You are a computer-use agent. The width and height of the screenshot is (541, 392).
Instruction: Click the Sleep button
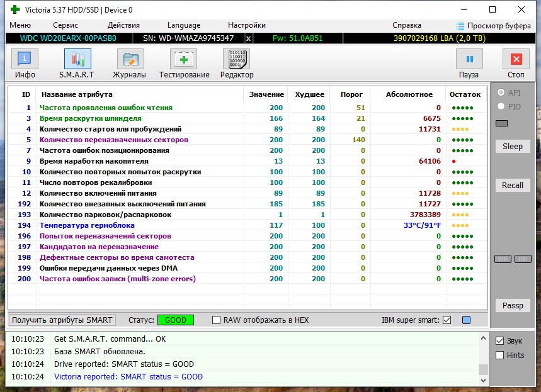pos(513,146)
